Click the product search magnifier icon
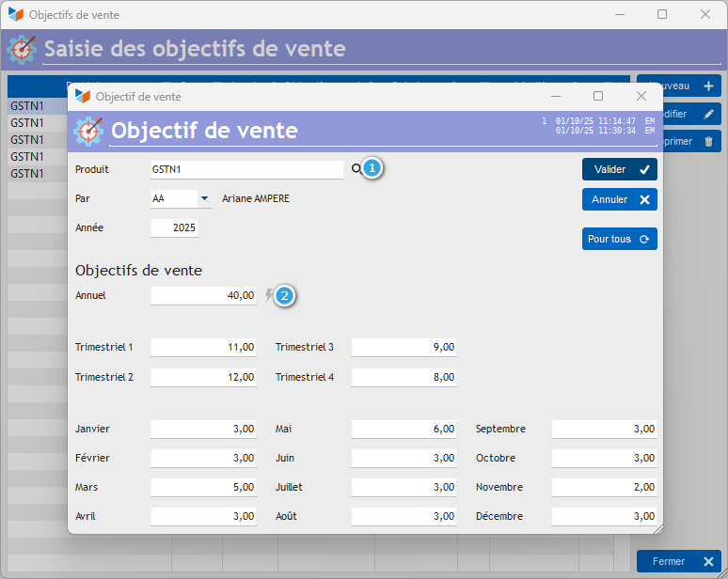The width and height of the screenshot is (728, 579). coord(356,169)
